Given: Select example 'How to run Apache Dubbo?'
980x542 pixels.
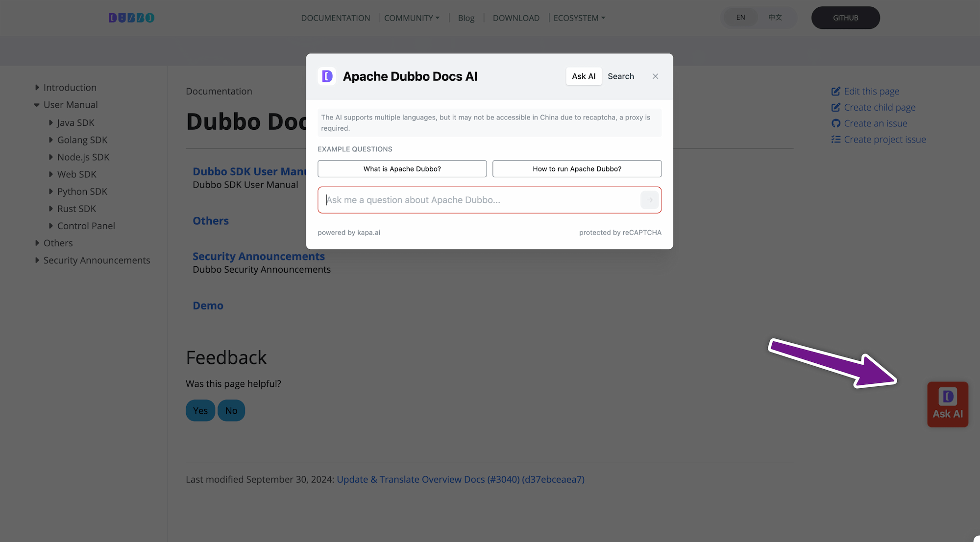Looking at the screenshot, I should tap(577, 169).
